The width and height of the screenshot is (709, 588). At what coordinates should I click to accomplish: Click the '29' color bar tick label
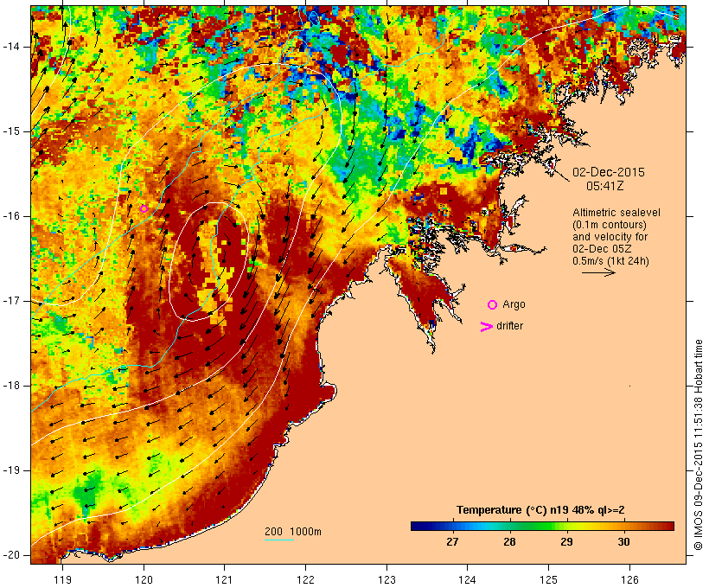coord(566,541)
